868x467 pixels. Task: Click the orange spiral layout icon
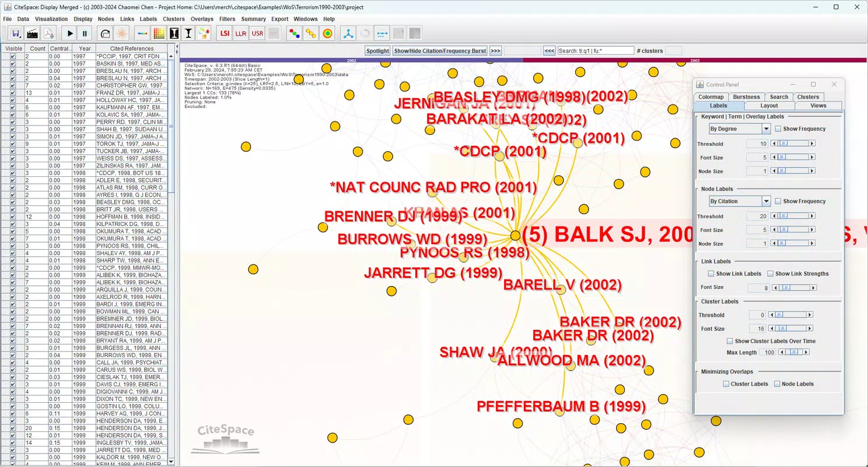[122, 33]
